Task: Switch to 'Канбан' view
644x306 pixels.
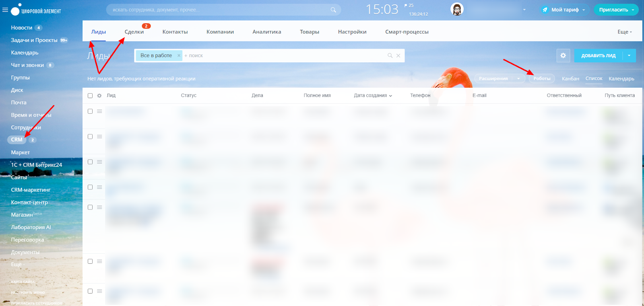Action: coord(570,78)
